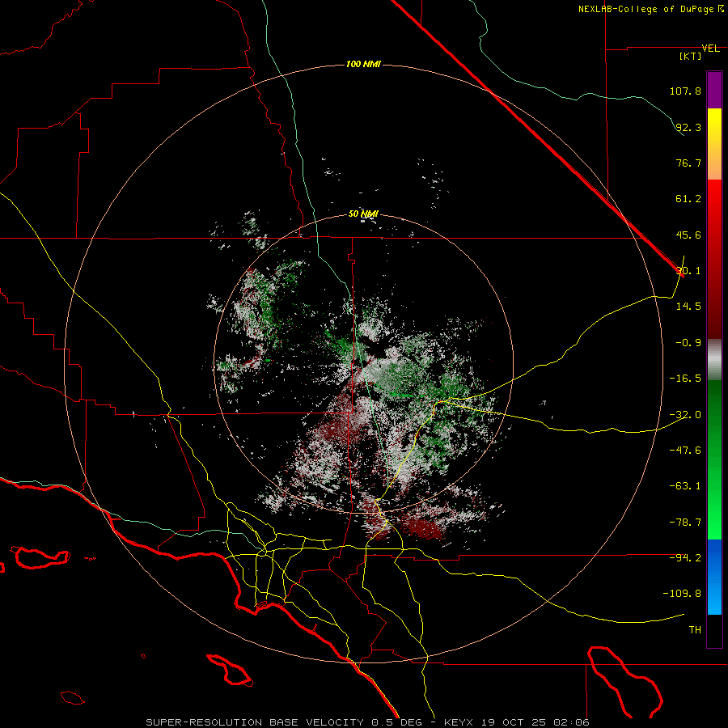This screenshot has height=728, width=728.
Task: Select the 61.2 velocity scale value
Action: click(688, 199)
